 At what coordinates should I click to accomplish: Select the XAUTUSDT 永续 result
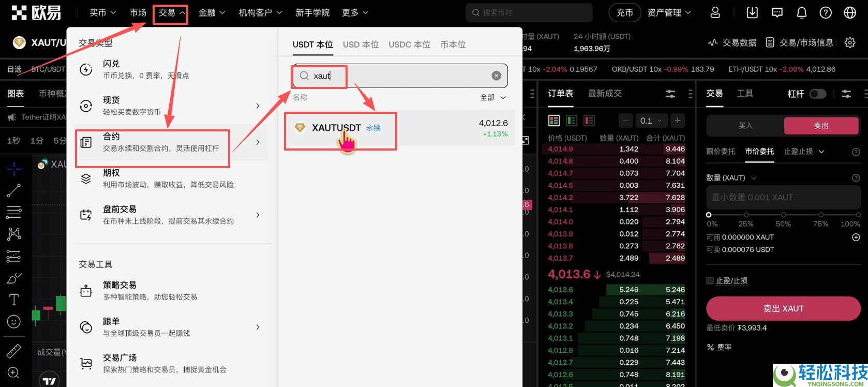point(399,128)
